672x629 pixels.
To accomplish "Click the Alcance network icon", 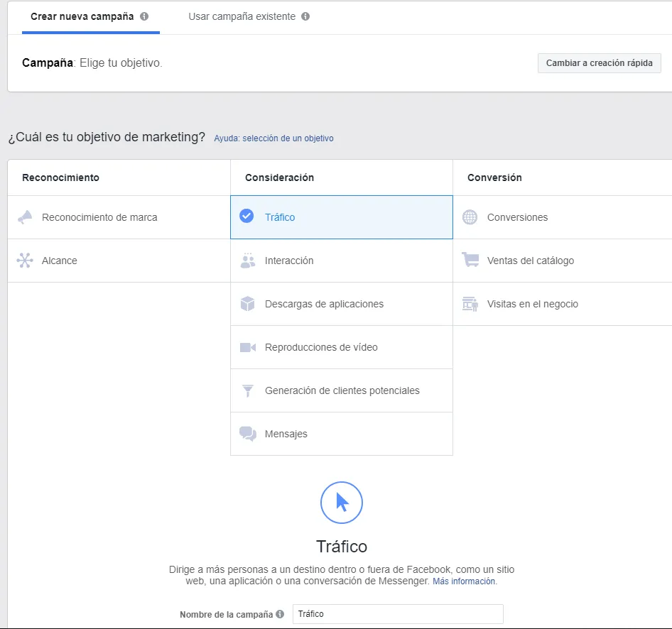I will click(25, 261).
